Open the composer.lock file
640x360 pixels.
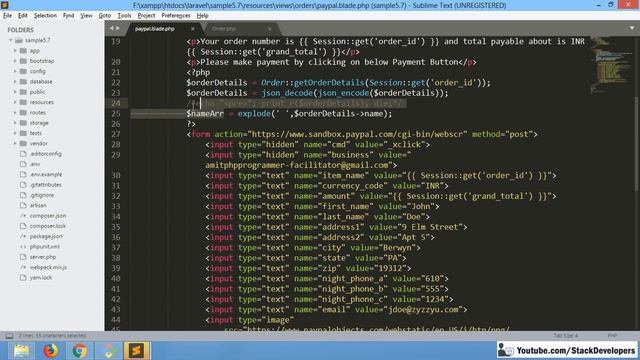(x=47, y=226)
